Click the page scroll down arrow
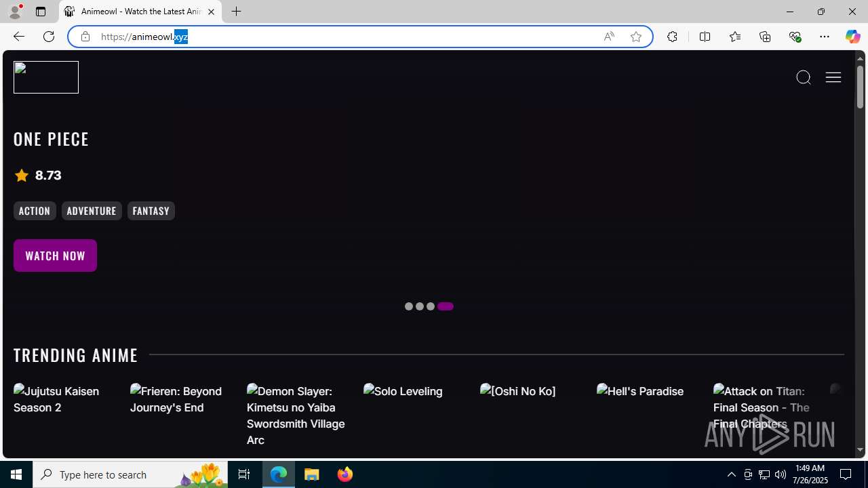This screenshot has width=868, height=488. coord(860,450)
